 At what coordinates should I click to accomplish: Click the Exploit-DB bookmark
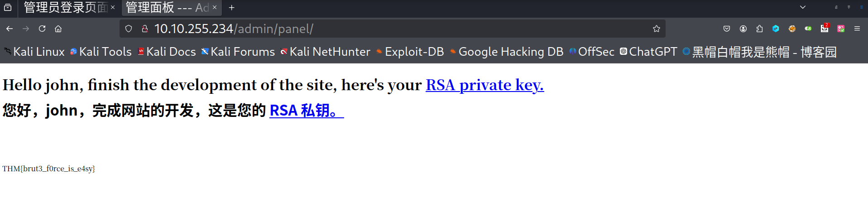(x=410, y=52)
